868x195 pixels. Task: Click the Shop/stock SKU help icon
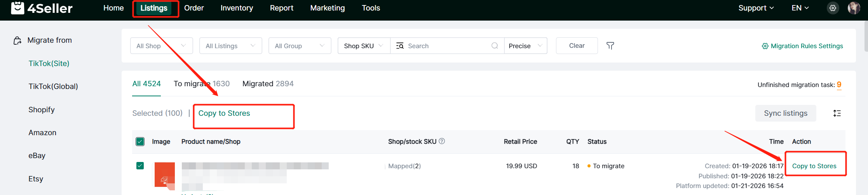pos(442,141)
